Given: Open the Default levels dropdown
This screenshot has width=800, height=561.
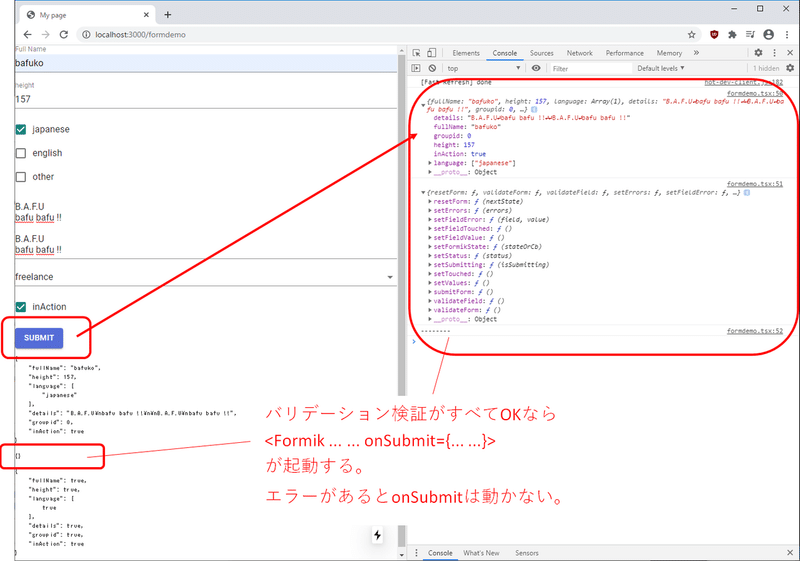Looking at the screenshot, I should (661, 68).
